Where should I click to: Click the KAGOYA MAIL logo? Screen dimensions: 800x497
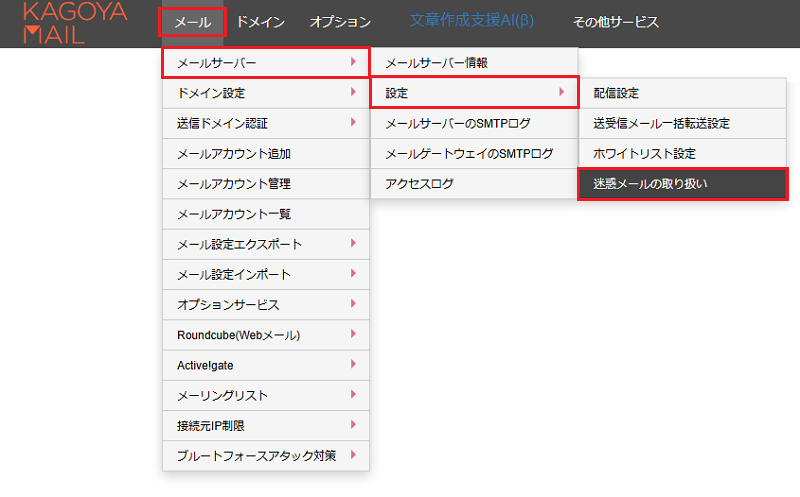(x=75, y=23)
